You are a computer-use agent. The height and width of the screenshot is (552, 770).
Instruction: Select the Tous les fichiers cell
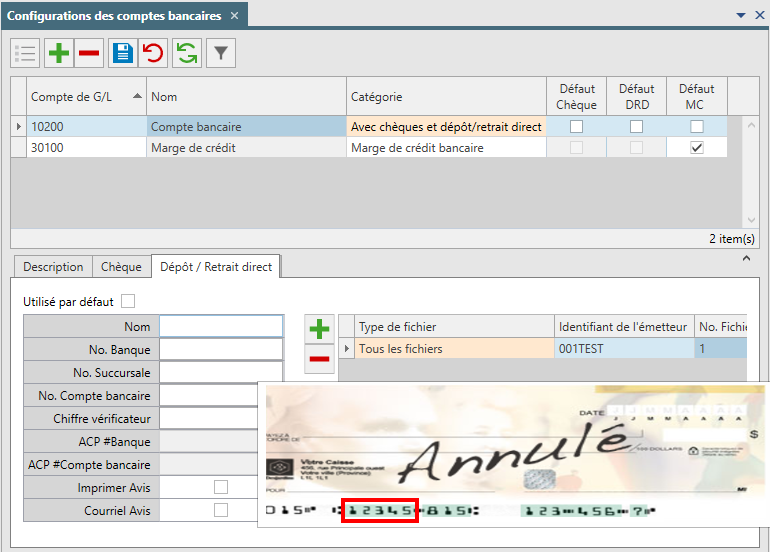454,349
